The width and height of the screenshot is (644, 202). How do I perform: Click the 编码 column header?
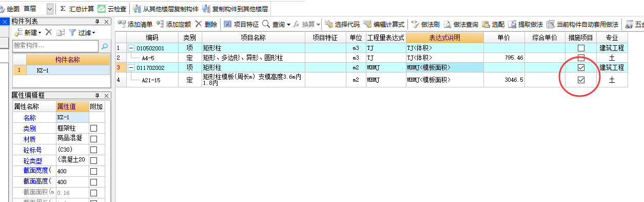click(152, 38)
